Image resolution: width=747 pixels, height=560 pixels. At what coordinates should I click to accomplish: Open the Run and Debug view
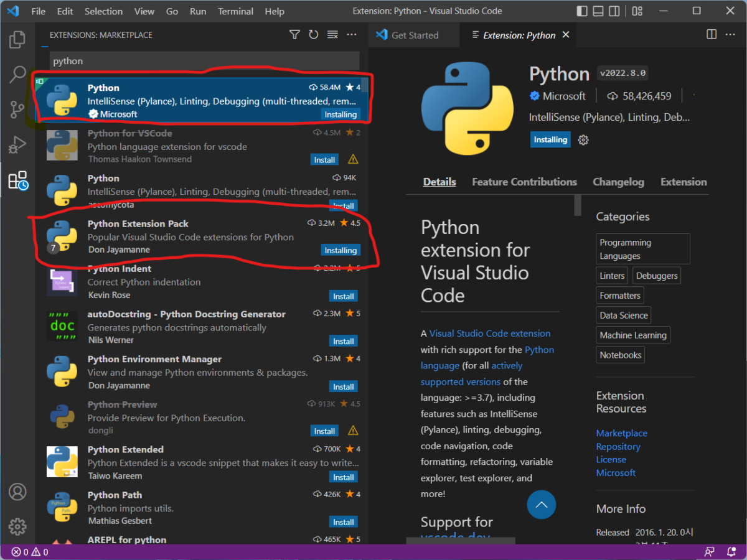click(17, 145)
